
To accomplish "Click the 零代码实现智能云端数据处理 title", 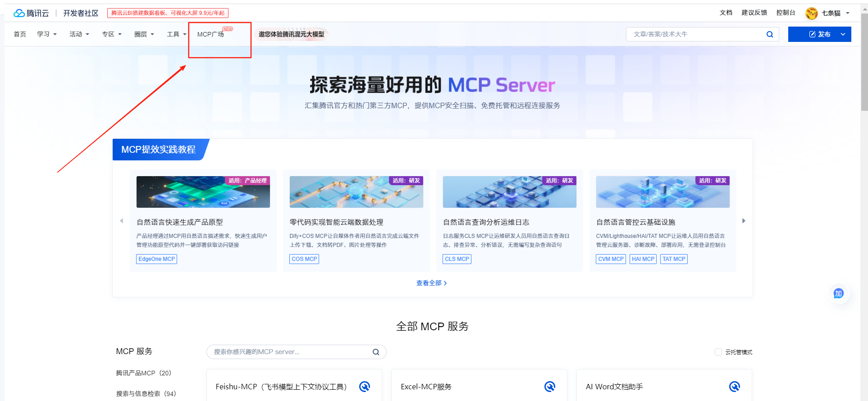I will 337,222.
